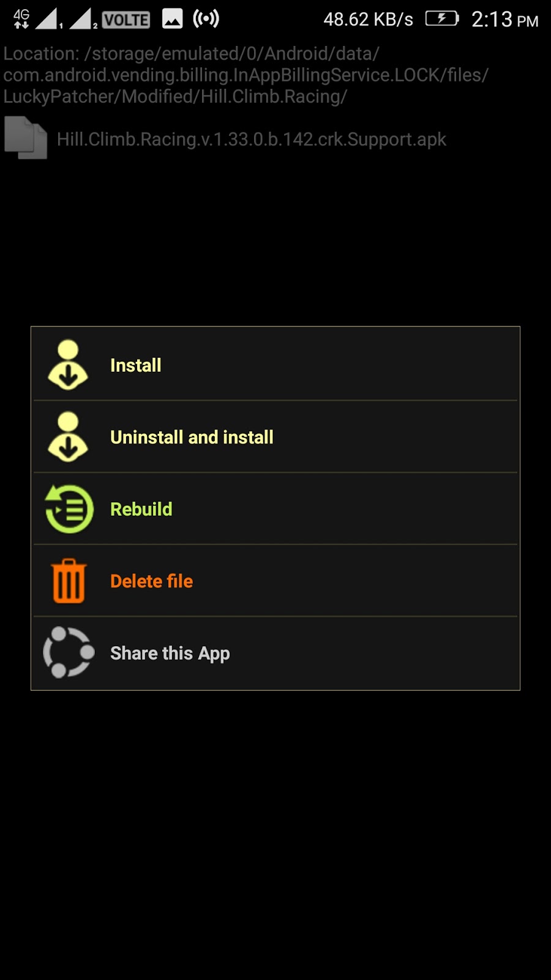Tap the APK file document icon

pos(26,138)
